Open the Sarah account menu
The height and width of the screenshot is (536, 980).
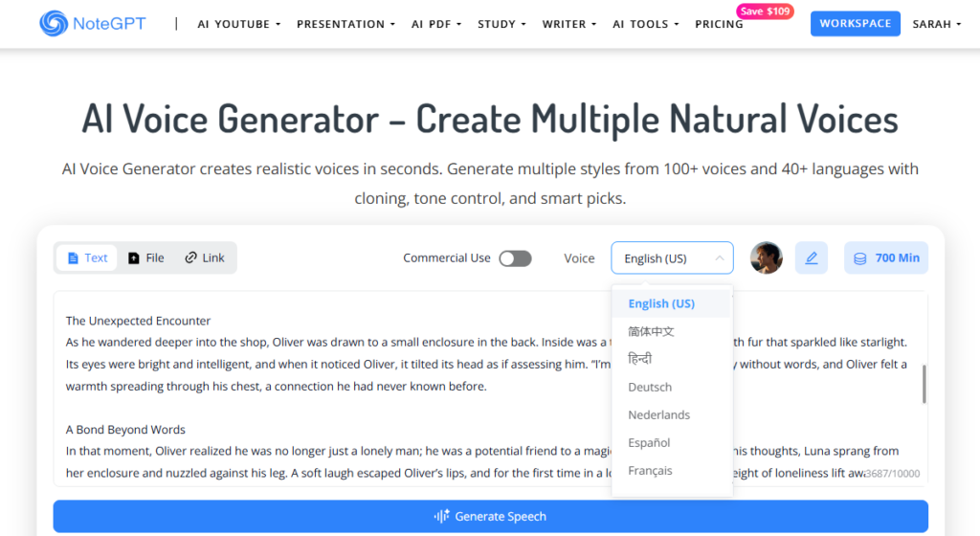pyautogui.click(x=936, y=24)
